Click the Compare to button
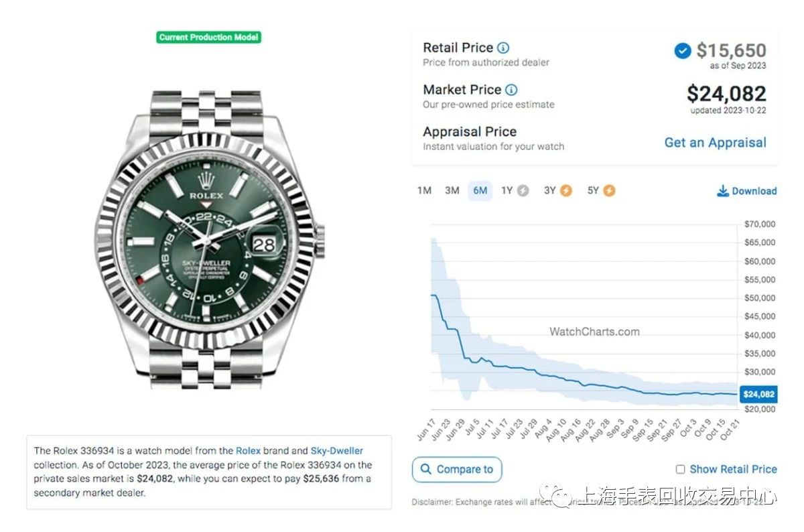This screenshot has width=804, height=532. click(456, 470)
